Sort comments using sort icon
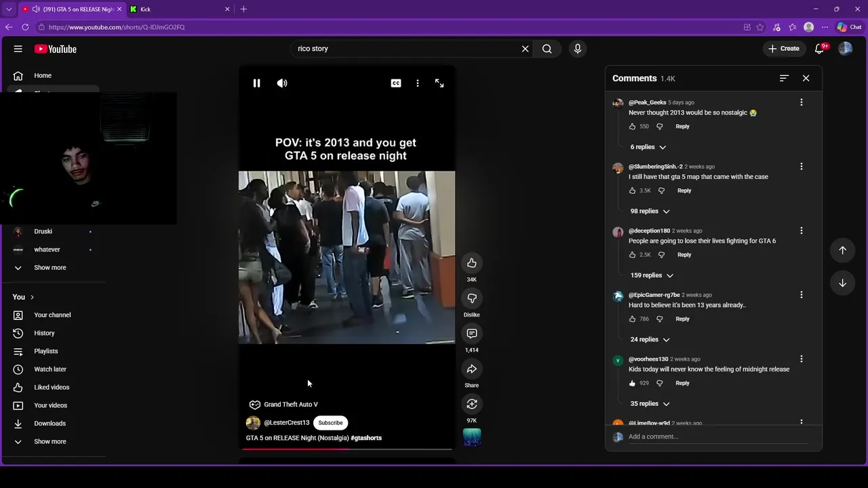The height and width of the screenshot is (488, 868). pos(784,79)
